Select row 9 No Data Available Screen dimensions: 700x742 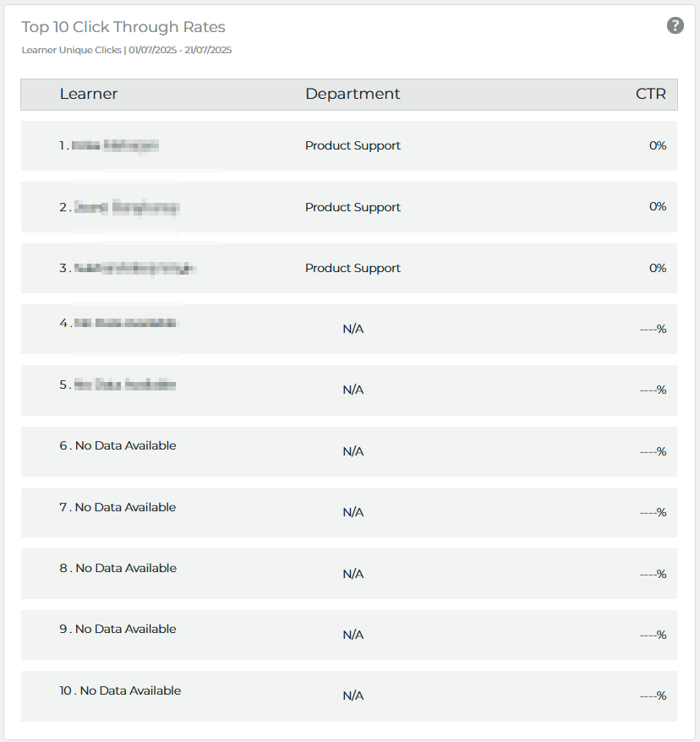click(x=125, y=629)
